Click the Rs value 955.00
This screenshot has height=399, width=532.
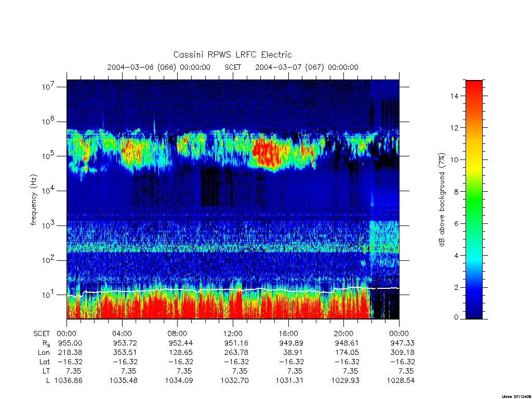tap(71, 343)
